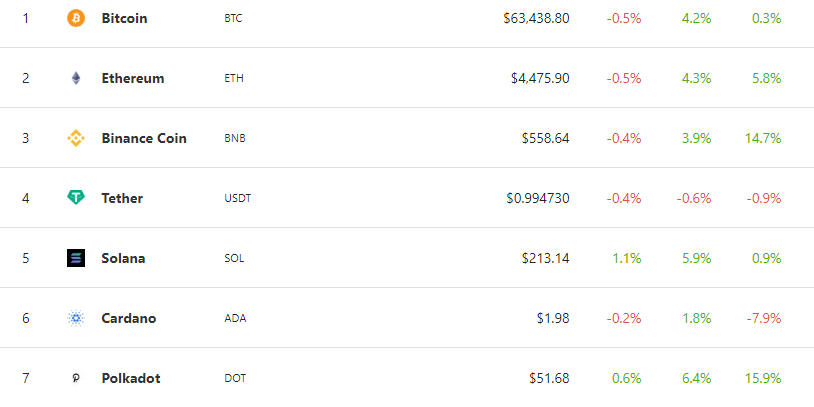Select the Binance Coin name link

tap(144, 138)
